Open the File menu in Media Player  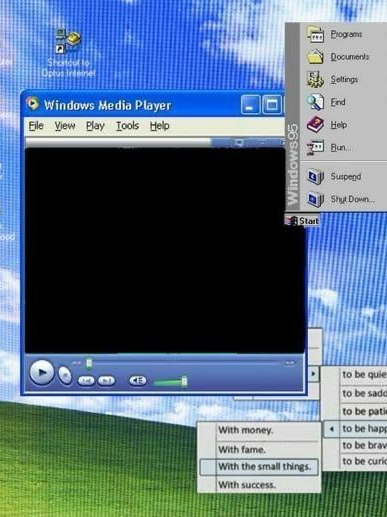tap(36, 126)
